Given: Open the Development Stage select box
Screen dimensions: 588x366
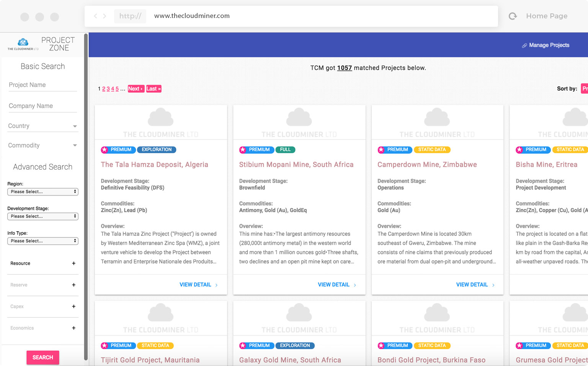Looking at the screenshot, I should [43, 216].
